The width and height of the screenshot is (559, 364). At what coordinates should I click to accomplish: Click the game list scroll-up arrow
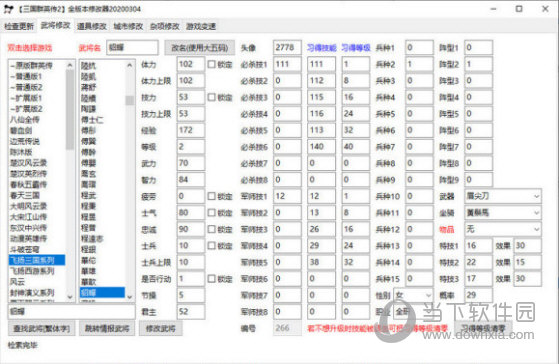70,65
